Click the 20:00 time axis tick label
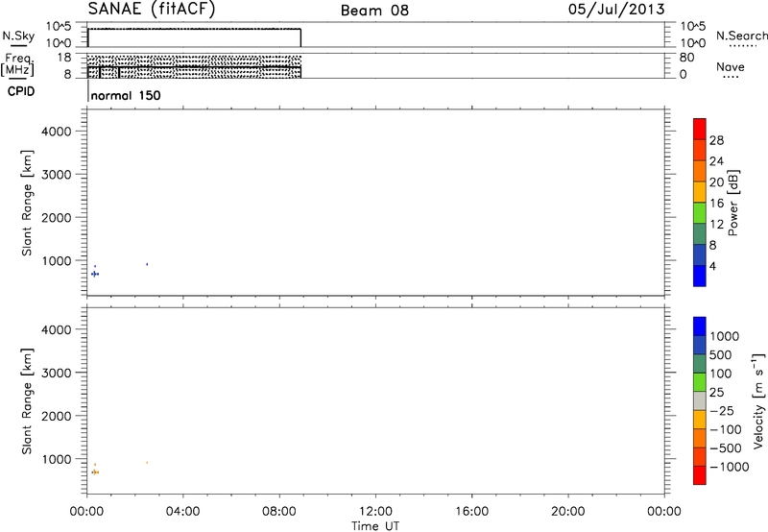768x532 pixels. (568, 512)
